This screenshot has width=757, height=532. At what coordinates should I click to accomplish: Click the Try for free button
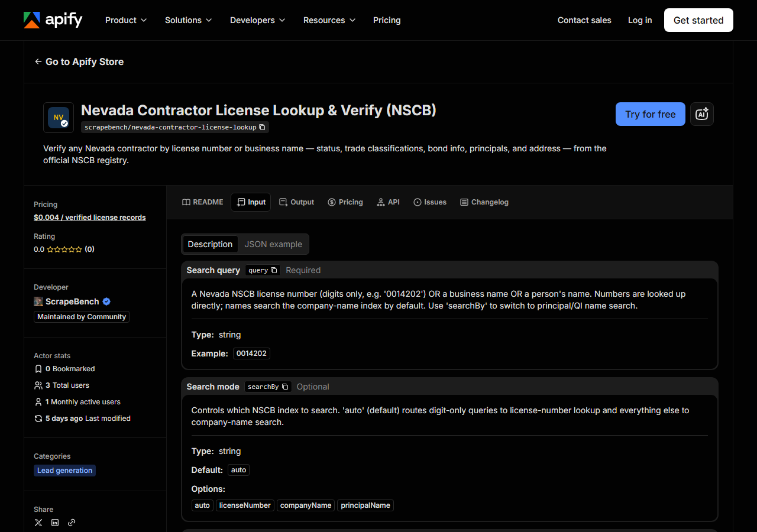[x=651, y=114]
